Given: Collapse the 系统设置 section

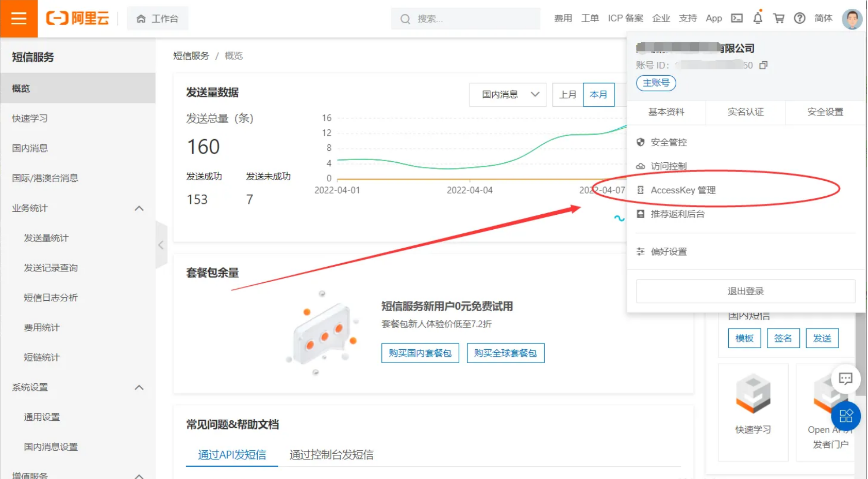Looking at the screenshot, I should pyautogui.click(x=139, y=387).
